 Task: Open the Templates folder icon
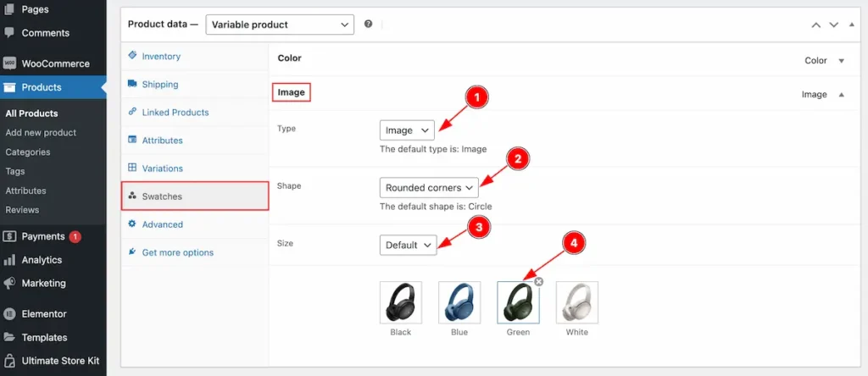9,337
